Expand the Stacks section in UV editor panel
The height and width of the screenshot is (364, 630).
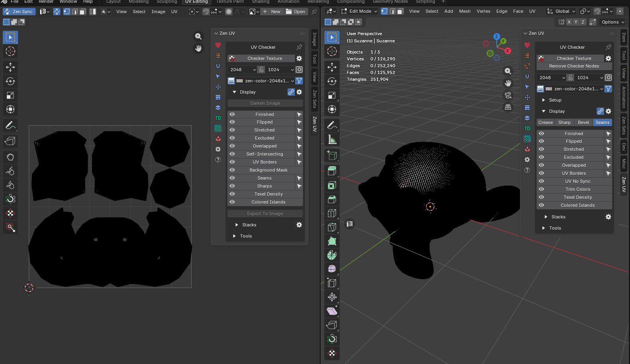coord(249,225)
